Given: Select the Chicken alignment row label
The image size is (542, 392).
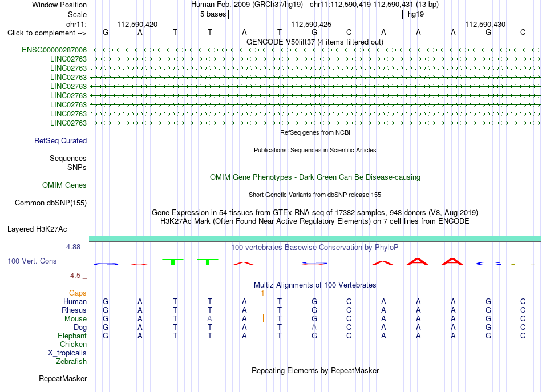Looking at the screenshot, I should click(x=73, y=344).
